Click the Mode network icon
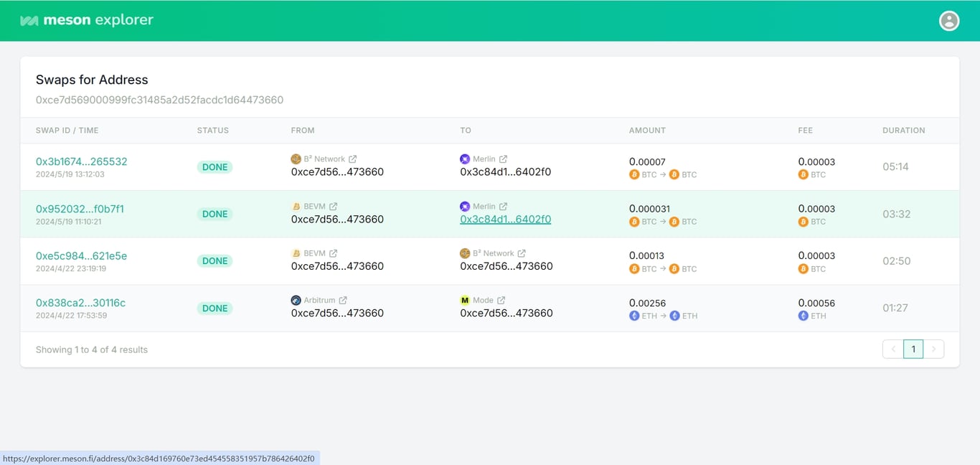This screenshot has width=980, height=465. 465,301
